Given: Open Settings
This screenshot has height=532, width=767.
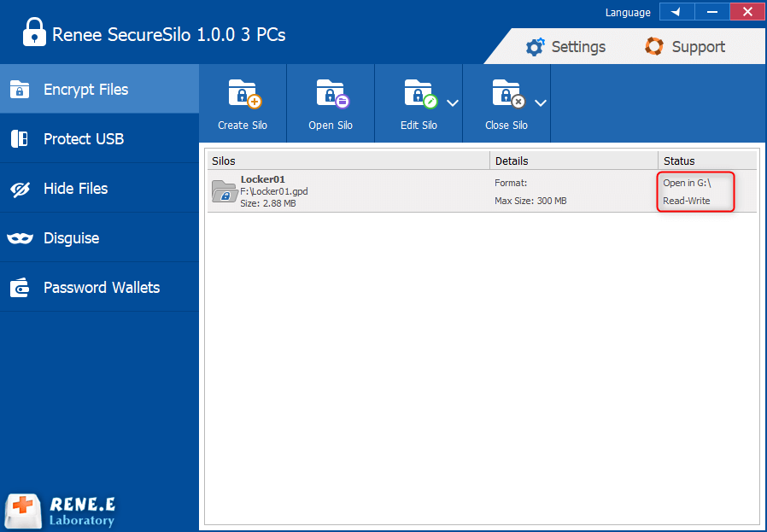Looking at the screenshot, I should pyautogui.click(x=565, y=47).
